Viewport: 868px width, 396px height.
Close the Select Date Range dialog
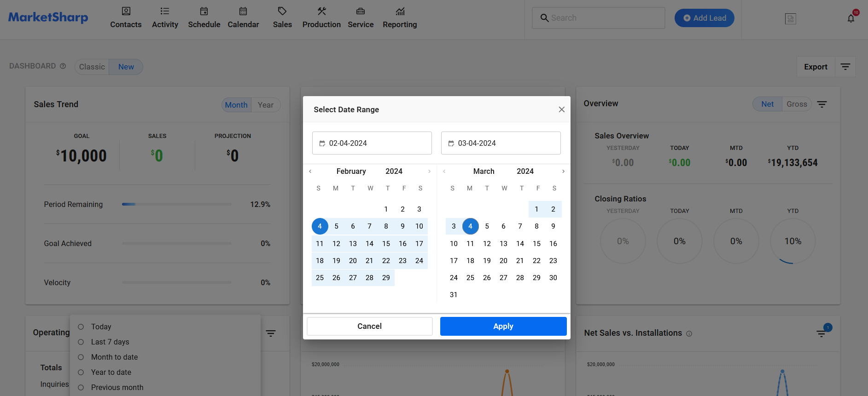pyautogui.click(x=562, y=109)
